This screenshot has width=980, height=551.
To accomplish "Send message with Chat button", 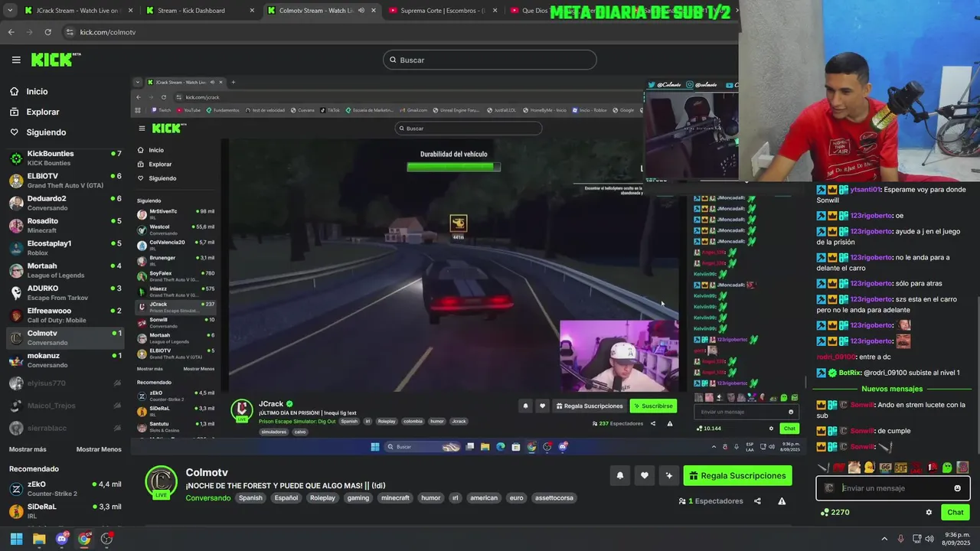I will point(955,512).
